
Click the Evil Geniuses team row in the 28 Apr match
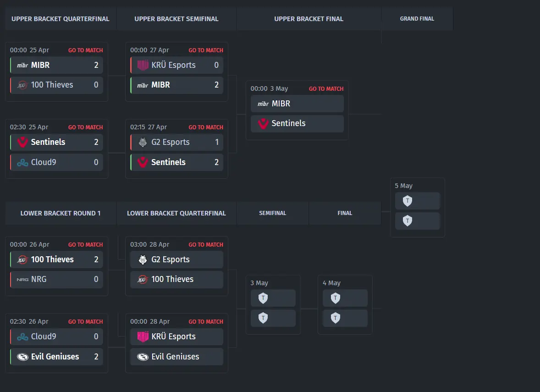[176, 357]
